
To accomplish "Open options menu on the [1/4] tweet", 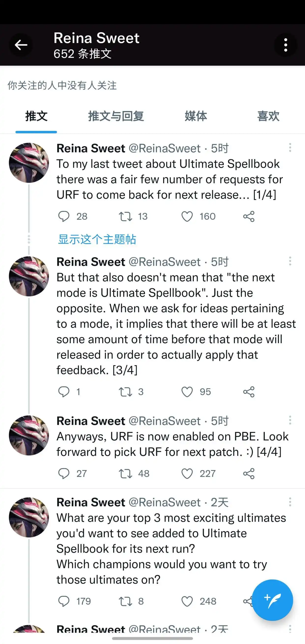I will click(290, 148).
